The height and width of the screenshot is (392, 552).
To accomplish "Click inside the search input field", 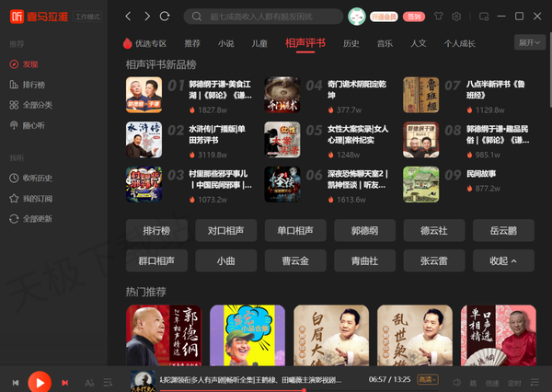I will pyautogui.click(x=263, y=17).
